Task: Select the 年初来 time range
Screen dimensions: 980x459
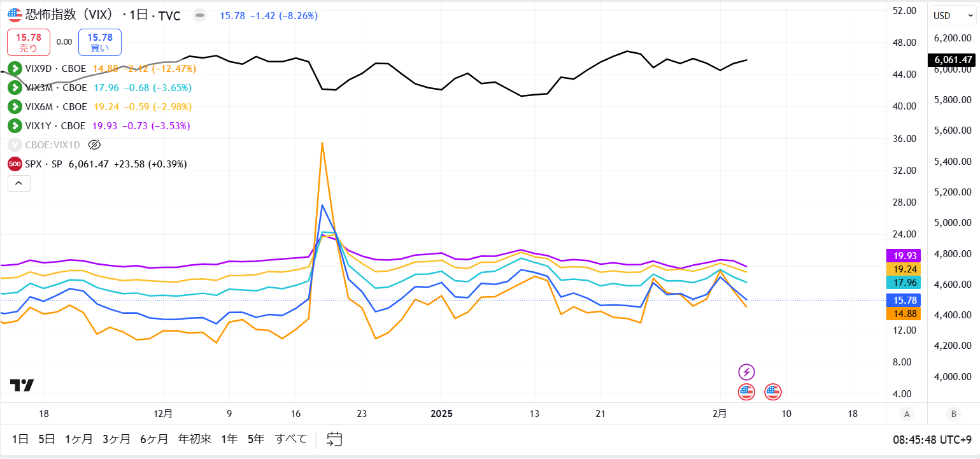Action: (x=194, y=439)
